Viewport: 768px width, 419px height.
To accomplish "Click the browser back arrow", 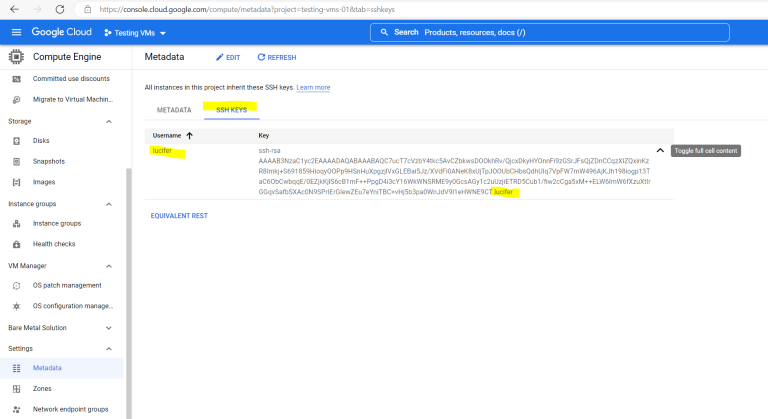I will click(x=15, y=9).
